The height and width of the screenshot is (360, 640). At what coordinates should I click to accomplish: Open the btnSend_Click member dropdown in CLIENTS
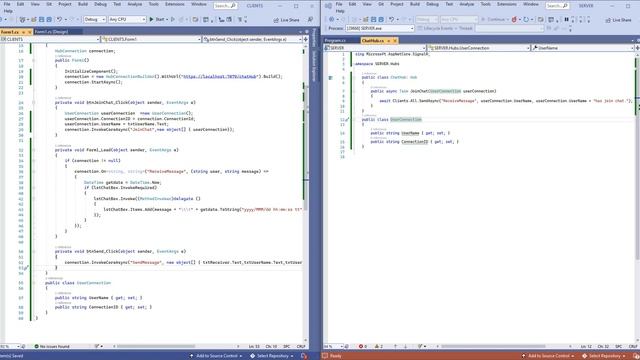(x=252, y=39)
